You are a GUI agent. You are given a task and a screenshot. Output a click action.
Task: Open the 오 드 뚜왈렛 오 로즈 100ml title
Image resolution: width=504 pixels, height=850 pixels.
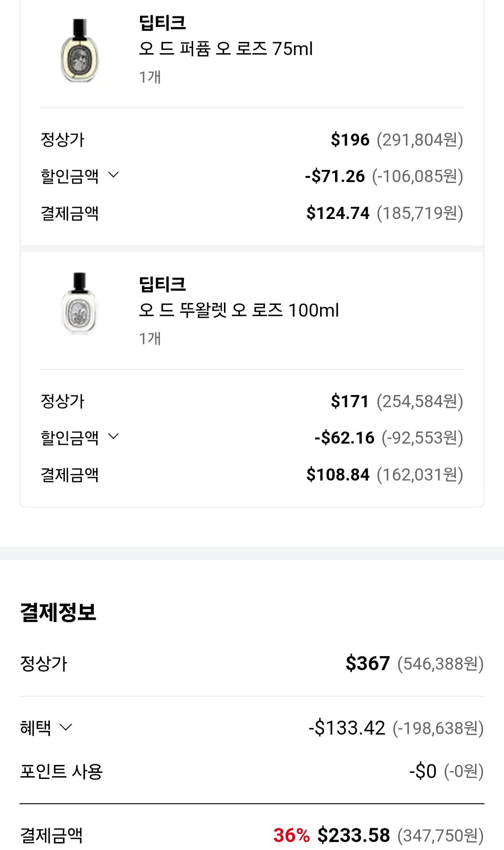[239, 310]
